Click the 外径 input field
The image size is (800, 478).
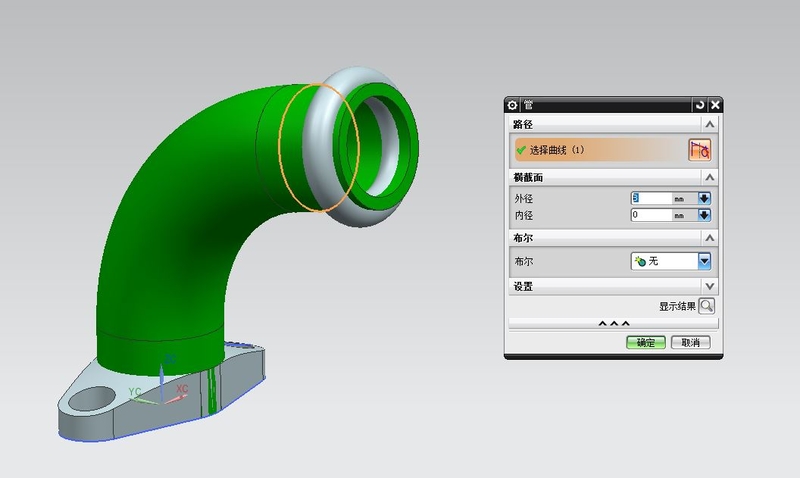pyautogui.click(x=650, y=199)
